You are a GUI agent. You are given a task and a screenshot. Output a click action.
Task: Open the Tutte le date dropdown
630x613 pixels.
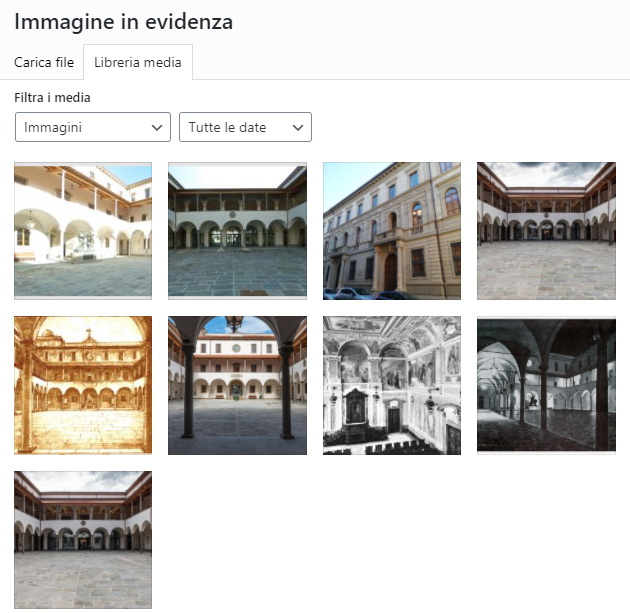tap(245, 127)
